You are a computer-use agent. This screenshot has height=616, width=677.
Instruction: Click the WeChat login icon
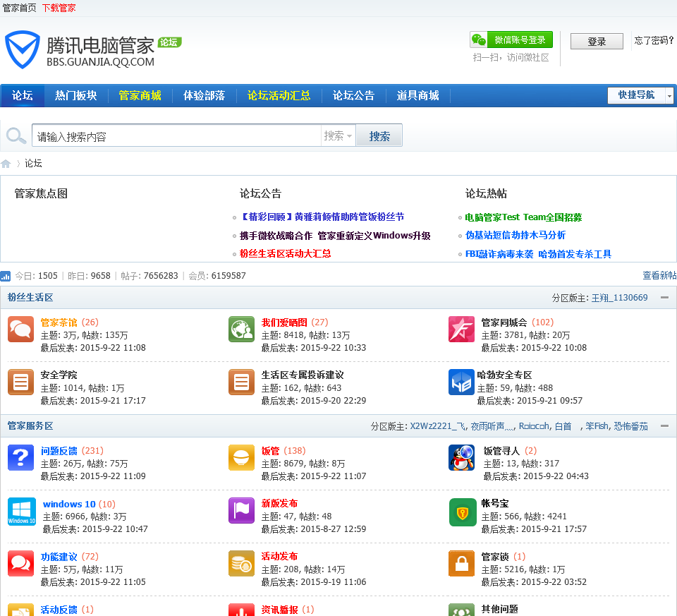point(478,40)
